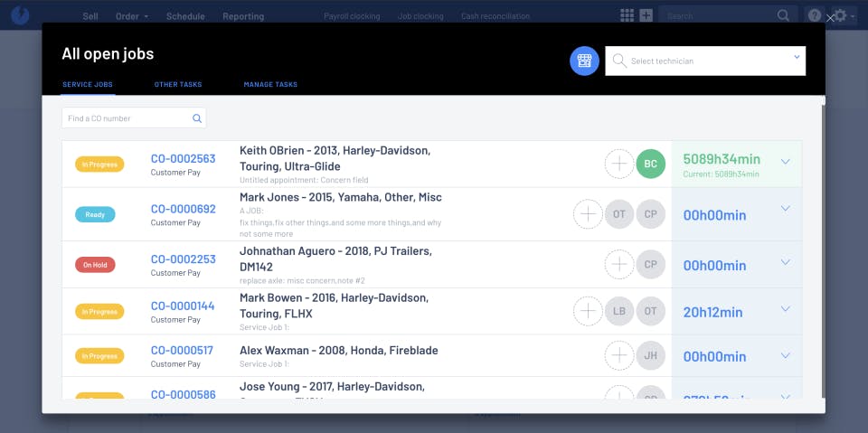The image size is (868, 433).
Task: Open Cash reconciliation link
Action: pyautogui.click(x=495, y=16)
